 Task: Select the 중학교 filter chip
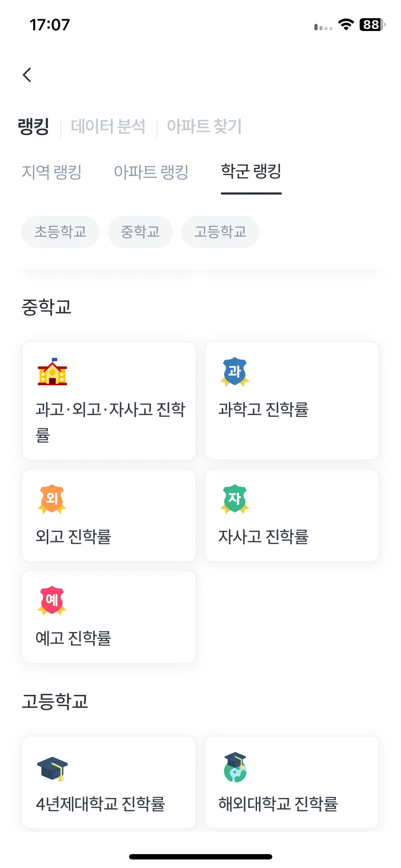pyautogui.click(x=140, y=232)
